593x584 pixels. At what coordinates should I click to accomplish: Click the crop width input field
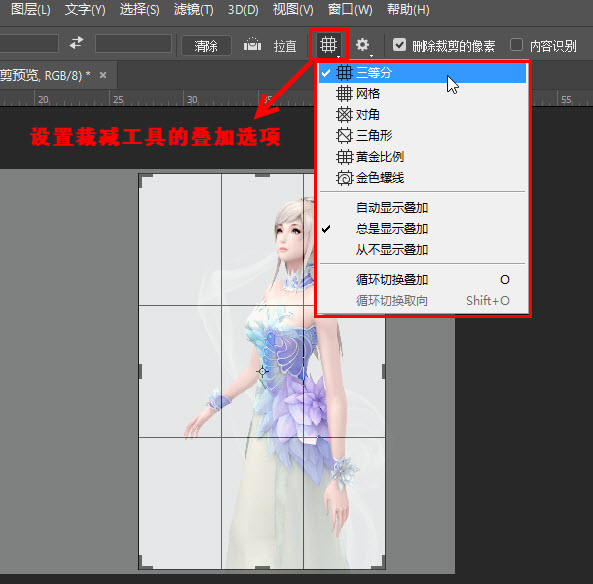coord(29,44)
